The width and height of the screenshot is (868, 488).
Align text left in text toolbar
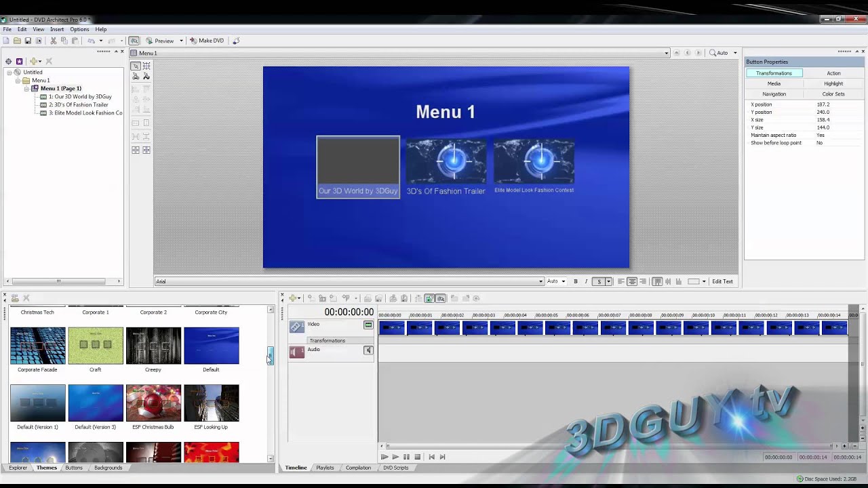620,281
